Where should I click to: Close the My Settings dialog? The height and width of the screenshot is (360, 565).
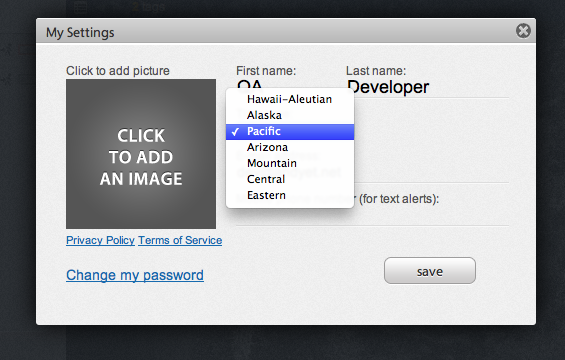coord(523,31)
